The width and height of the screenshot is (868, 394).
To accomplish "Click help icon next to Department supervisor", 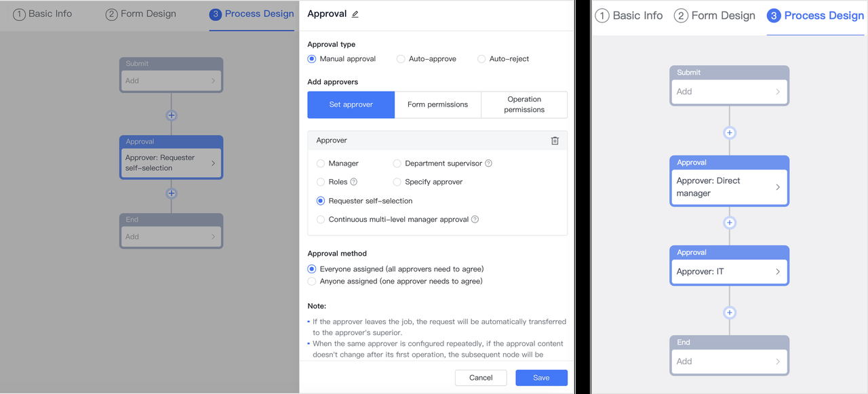I will tap(489, 163).
